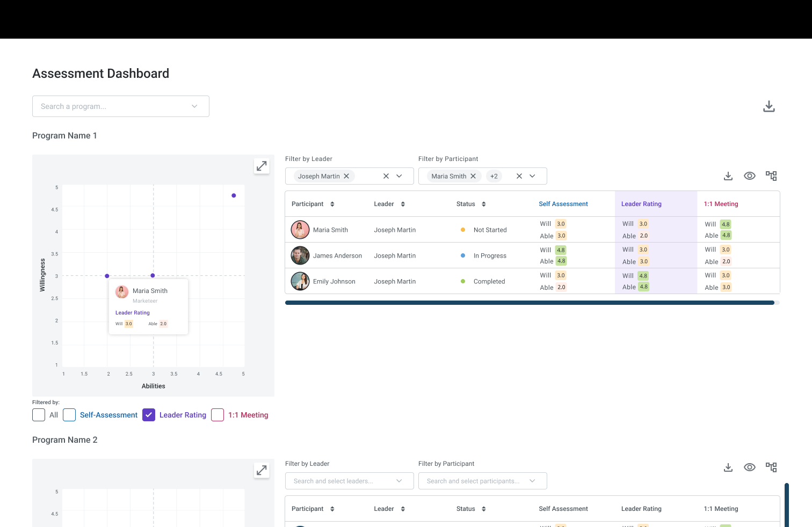This screenshot has width=812, height=527.
Task: Uncheck Leader Rating chart filter
Action: click(x=149, y=415)
